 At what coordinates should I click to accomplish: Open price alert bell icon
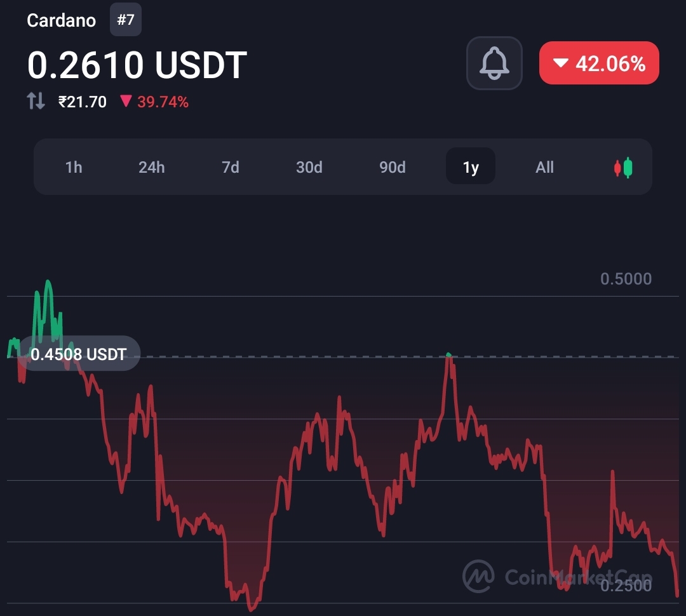pyautogui.click(x=494, y=64)
